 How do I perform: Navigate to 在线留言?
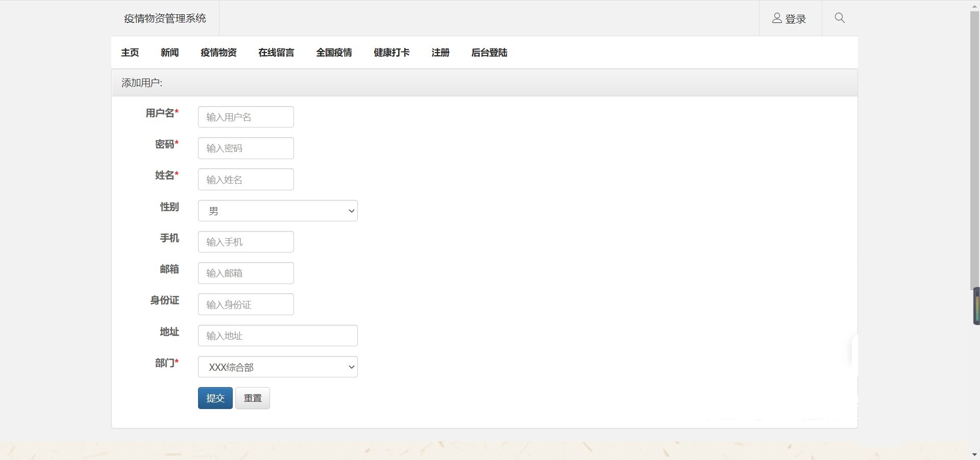[276, 53]
